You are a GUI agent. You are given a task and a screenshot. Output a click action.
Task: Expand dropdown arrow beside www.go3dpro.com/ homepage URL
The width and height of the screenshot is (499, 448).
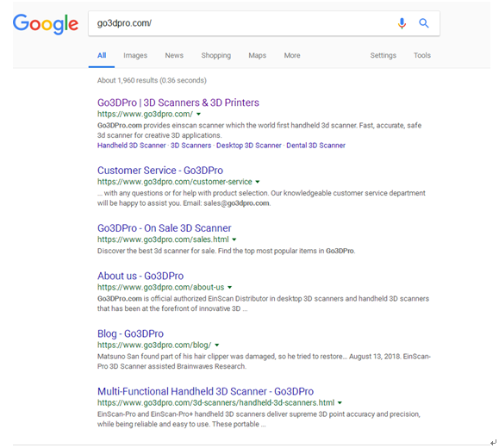click(198, 114)
